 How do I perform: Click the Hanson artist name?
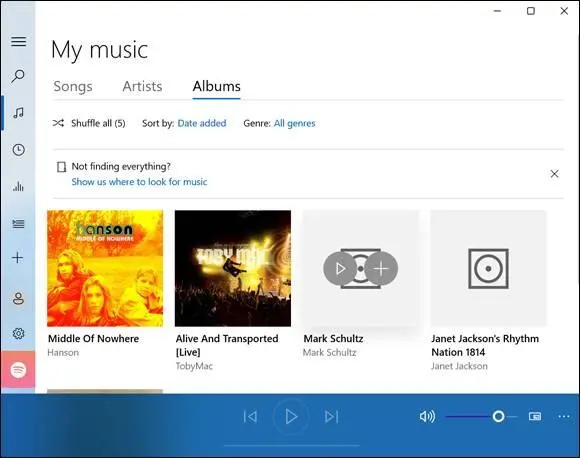[63, 353]
